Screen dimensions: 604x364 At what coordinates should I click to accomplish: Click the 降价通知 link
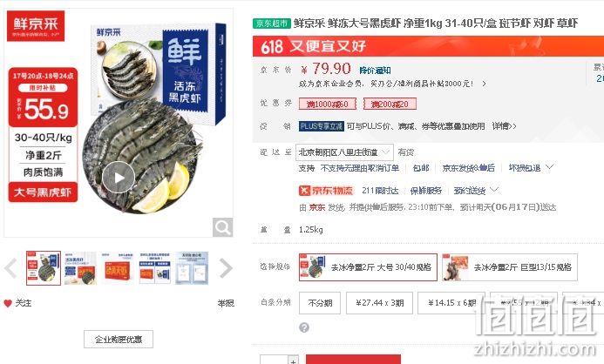pyautogui.click(x=375, y=71)
